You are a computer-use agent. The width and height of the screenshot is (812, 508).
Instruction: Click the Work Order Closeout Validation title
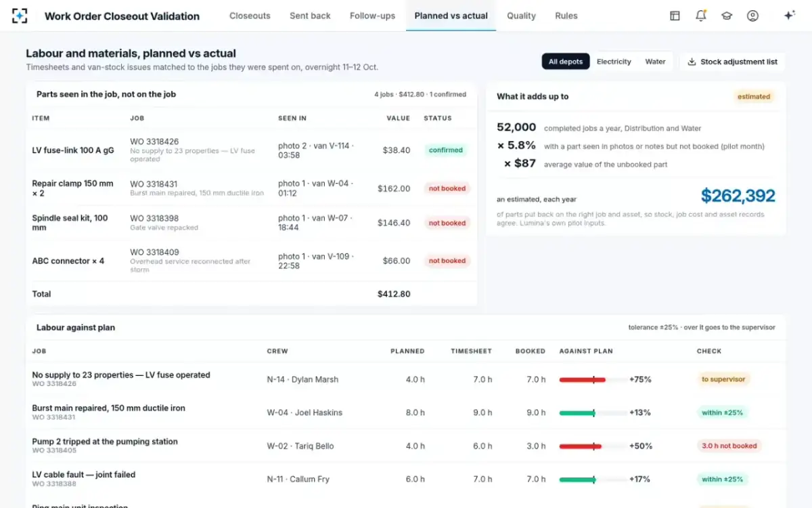coord(122,16)
